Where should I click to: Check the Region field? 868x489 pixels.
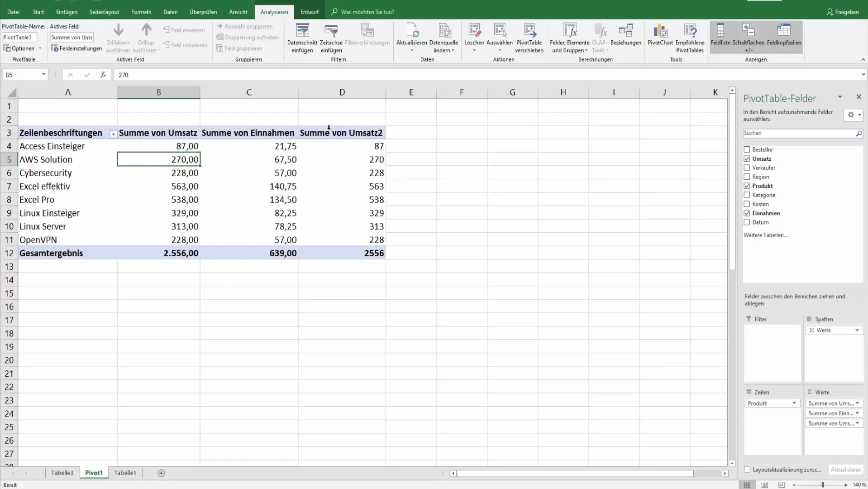coord(747,177)
